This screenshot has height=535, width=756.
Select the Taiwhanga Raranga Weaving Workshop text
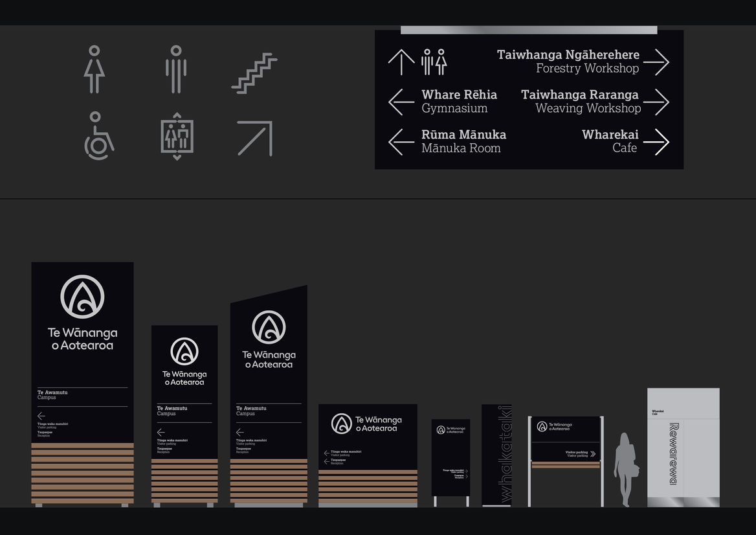coord(581,102)
